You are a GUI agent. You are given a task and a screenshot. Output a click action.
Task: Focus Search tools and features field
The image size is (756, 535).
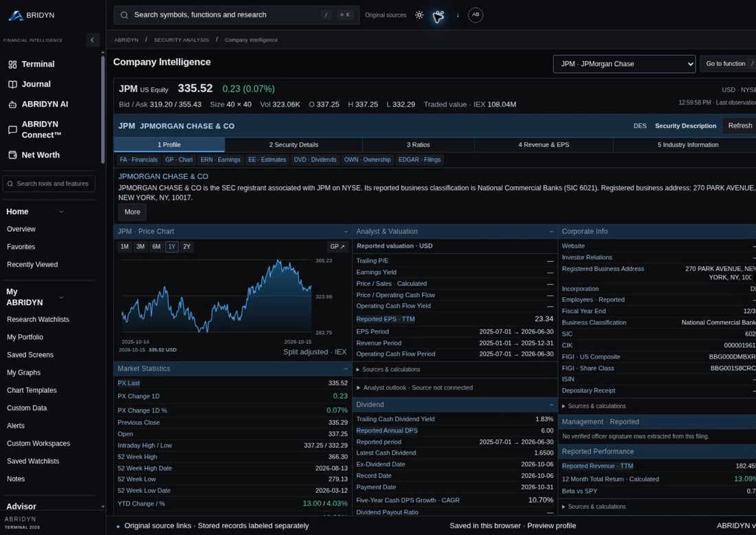pos(49,184)
